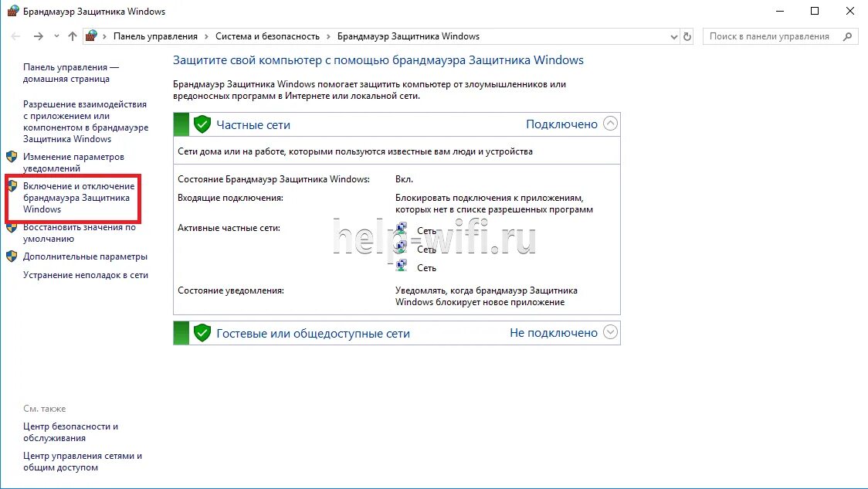Go forward with the forward arrow

click(x=38, y=36)
